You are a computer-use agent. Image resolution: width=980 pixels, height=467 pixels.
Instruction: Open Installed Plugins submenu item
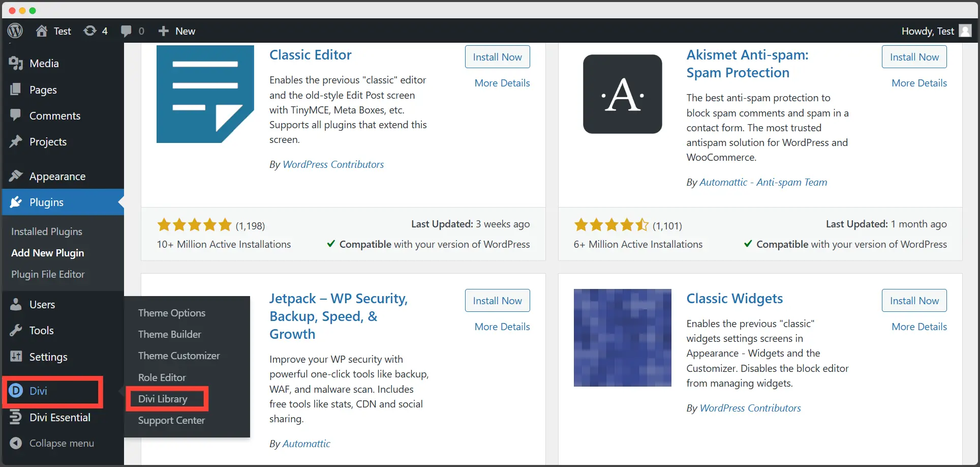point(47,231)
